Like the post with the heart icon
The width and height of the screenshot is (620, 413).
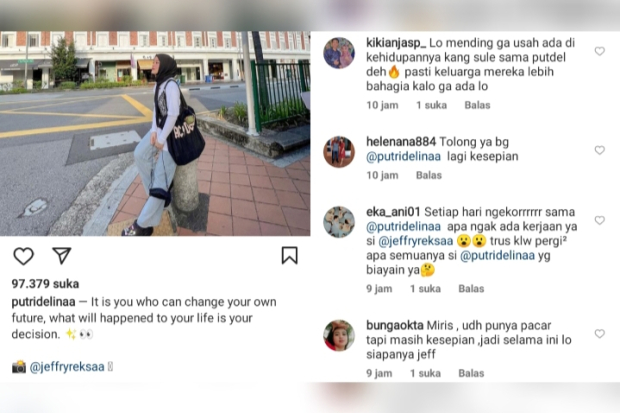(24, 256)
